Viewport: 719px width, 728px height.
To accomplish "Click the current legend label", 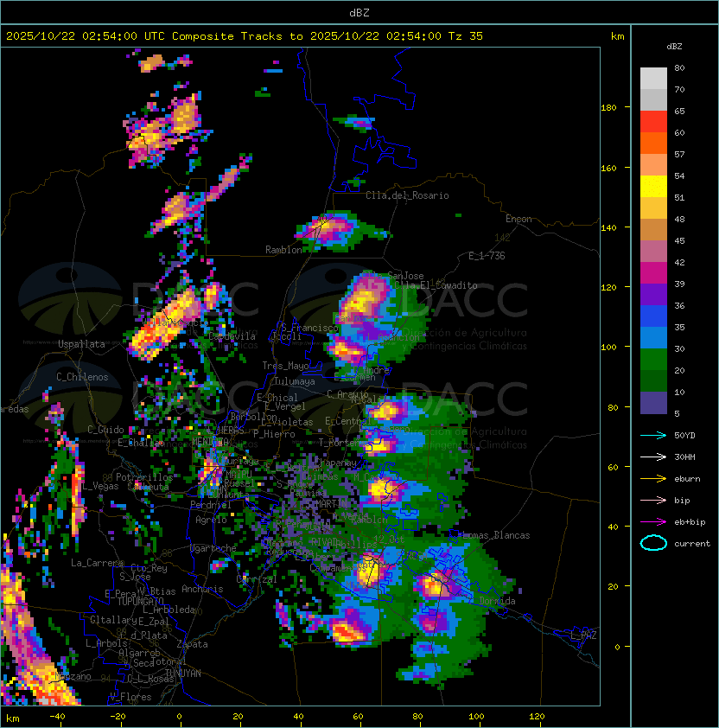I will 692,544.
